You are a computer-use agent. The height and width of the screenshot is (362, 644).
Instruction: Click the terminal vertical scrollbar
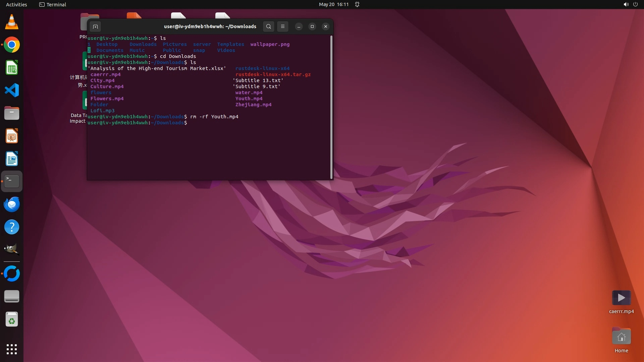tap(331, 107)
